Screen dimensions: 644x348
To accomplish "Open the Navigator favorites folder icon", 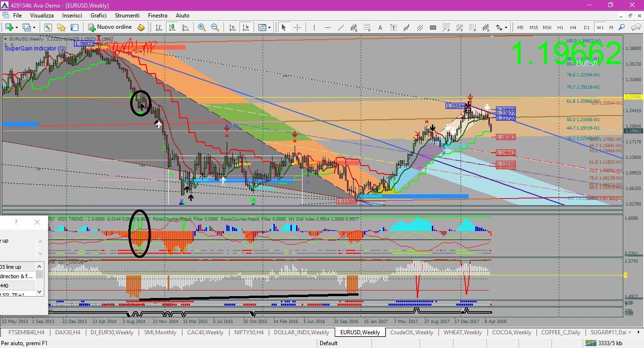I will (61, 27).
